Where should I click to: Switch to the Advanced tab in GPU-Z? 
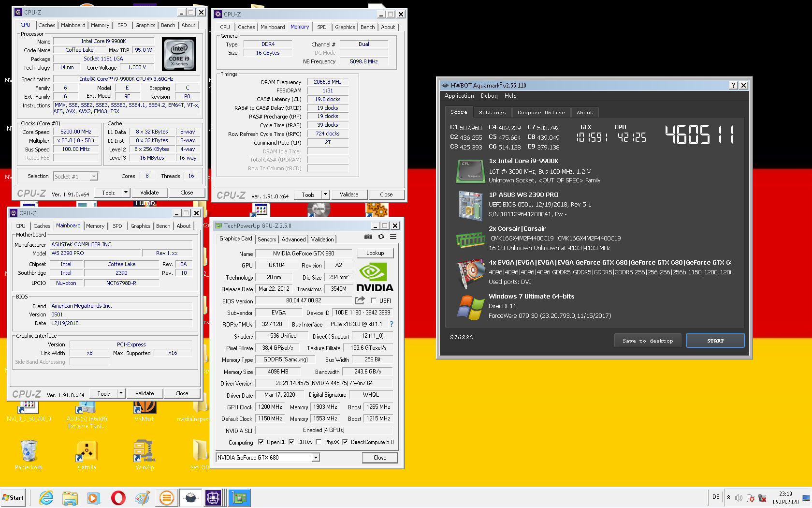pyautogui.click(x=293, y=239)
